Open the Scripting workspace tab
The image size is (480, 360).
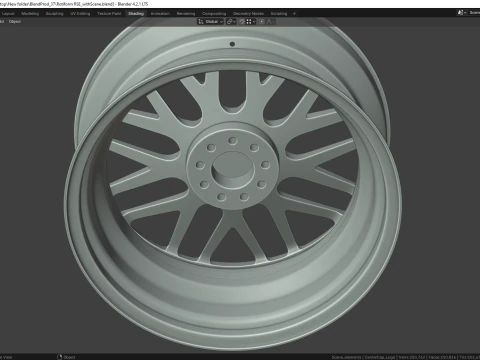pyautogui.click(x=279, y=14)
